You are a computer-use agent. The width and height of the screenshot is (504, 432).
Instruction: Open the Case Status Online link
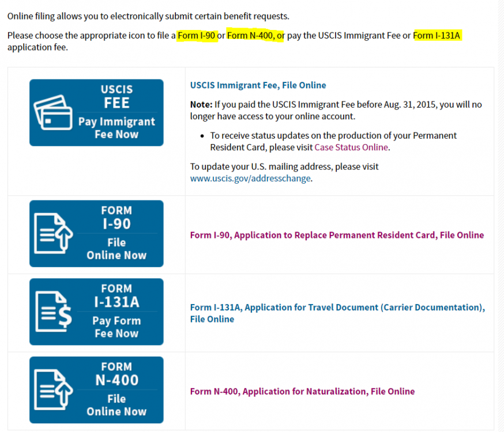351,147
